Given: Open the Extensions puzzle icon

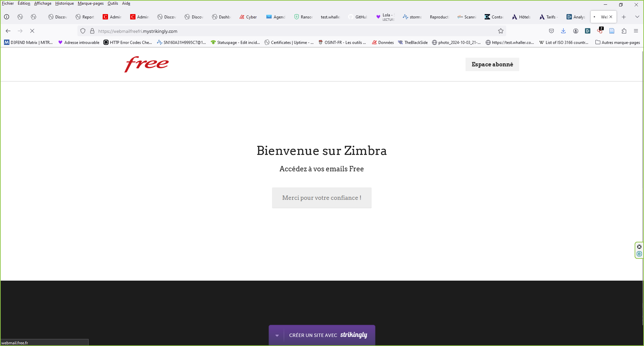Looking at the screenshot, I should click(x=624, y=31).
